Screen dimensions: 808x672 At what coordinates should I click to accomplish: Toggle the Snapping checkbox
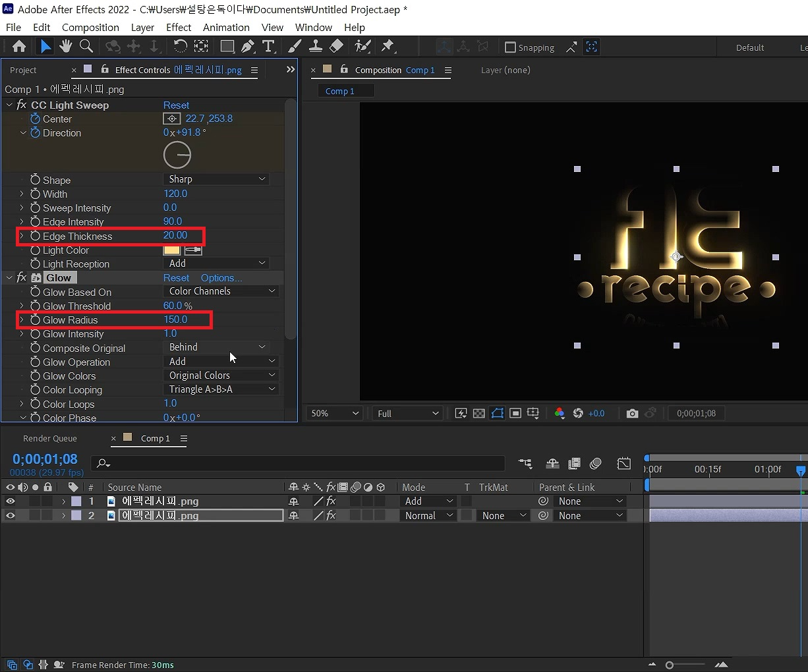pos(510,47)
